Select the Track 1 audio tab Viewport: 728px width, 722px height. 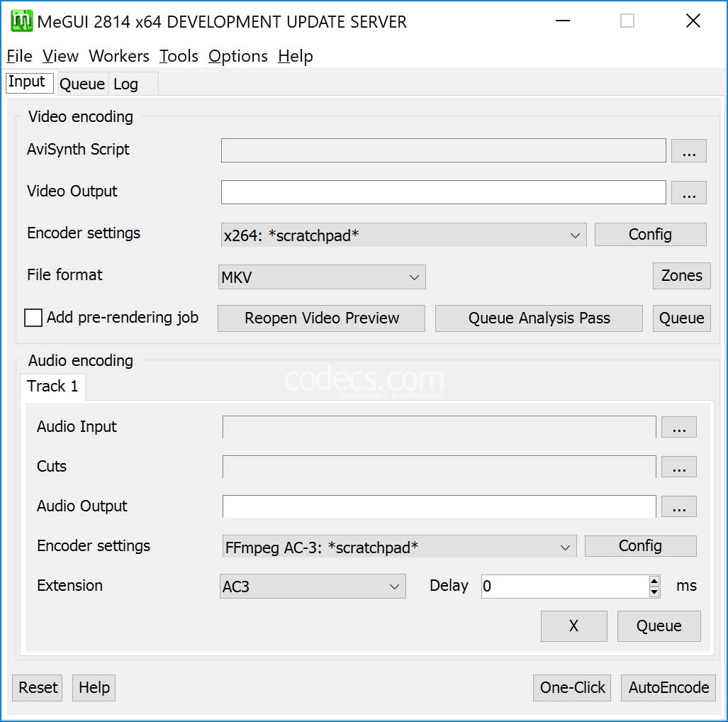(52, 387)
